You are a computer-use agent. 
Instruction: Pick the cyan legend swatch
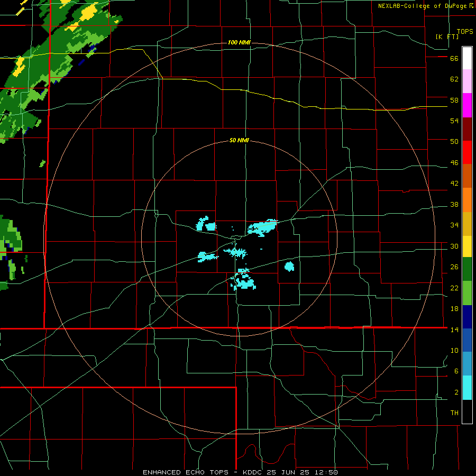[x=467, y=388]
